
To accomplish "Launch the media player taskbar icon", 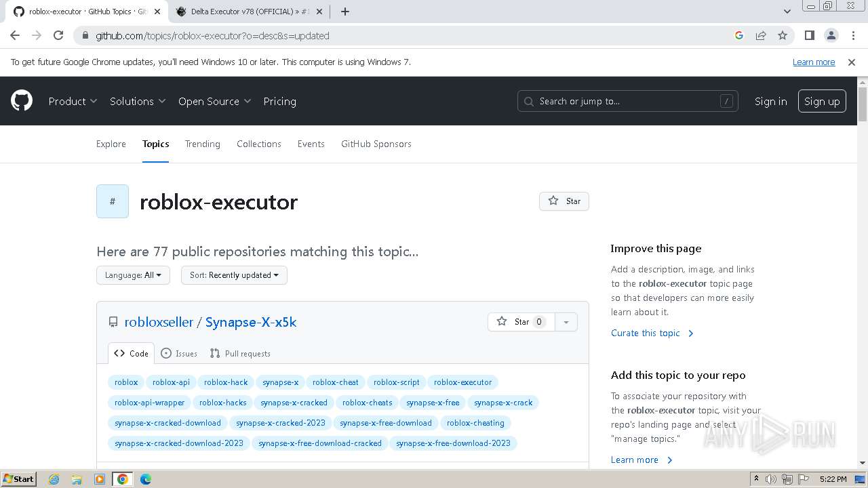I will tap(100, 479).
